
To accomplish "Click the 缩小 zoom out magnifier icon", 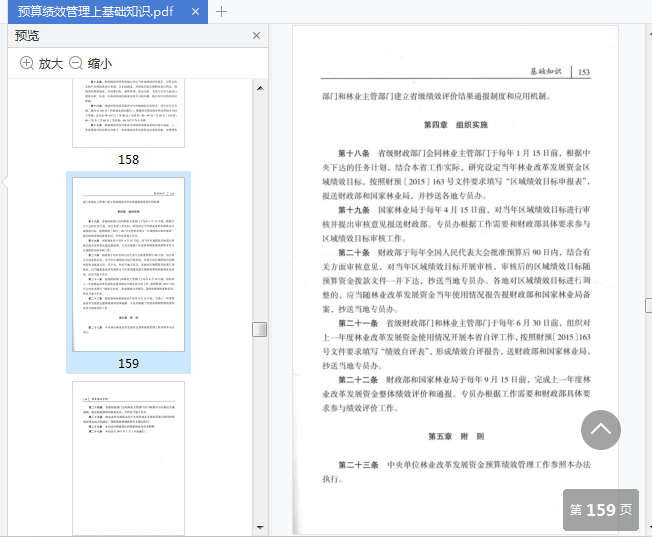I will click(76, 63).
